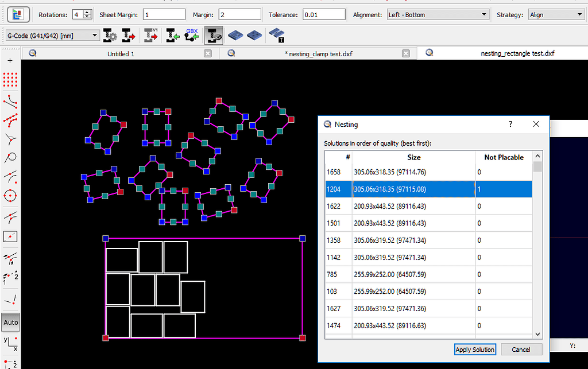Select the free snap plus tool

(x=10, y=61)
